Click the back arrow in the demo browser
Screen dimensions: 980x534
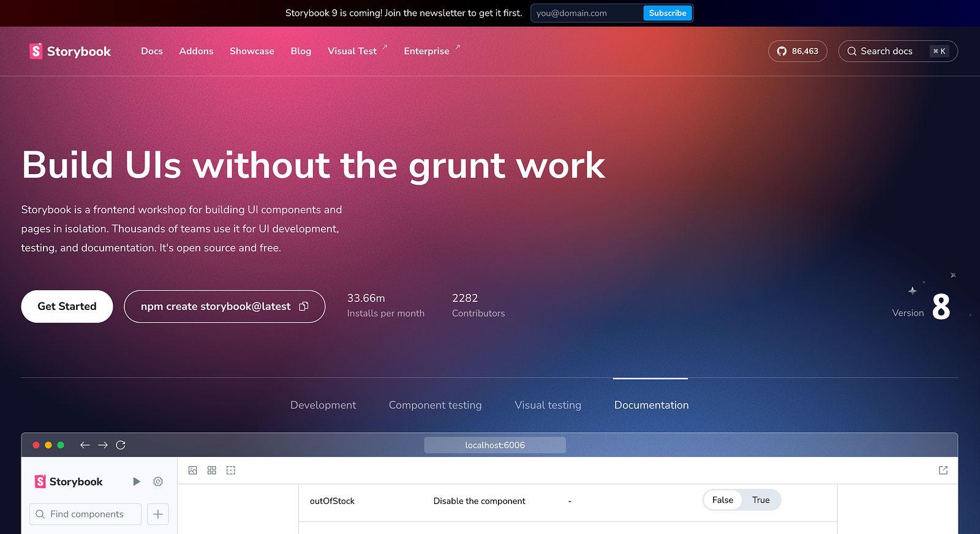point(85,445)
